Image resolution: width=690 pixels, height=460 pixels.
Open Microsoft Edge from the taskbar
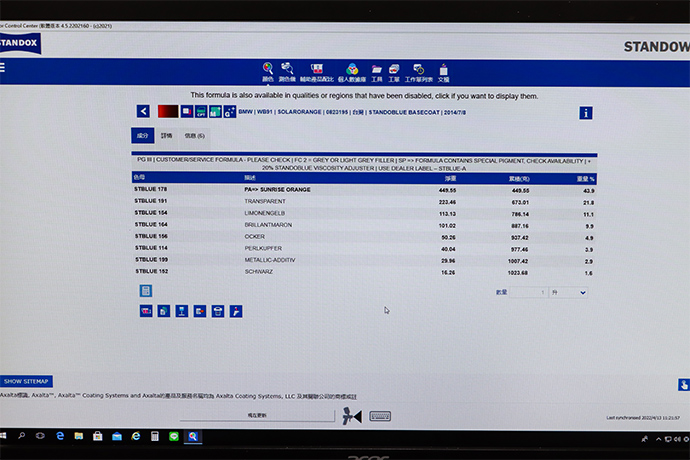click(60, 436)
